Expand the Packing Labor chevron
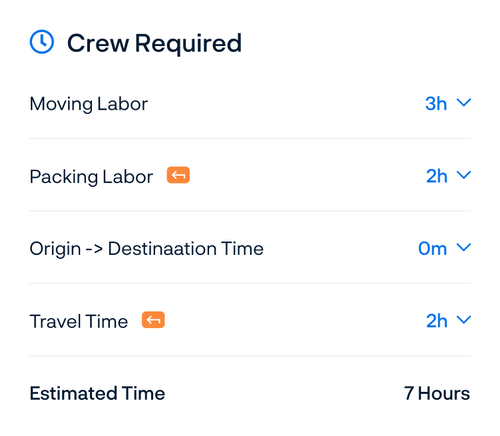This screenshot has width=500, height=436. pos(464,175)
